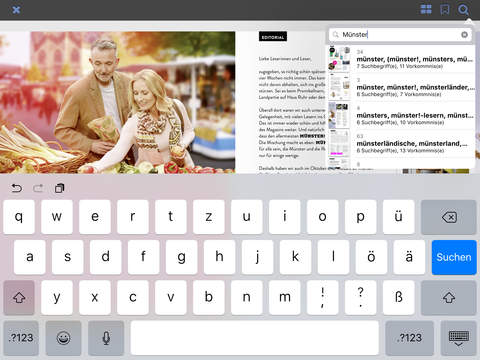Screen dimensions: 480x360
Task: Tap the redo arrow above keyboard
Action: tap(38, 188)
